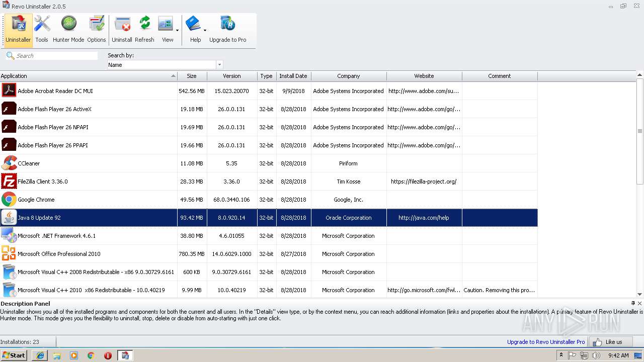Click the vertical scrollbar thumb

(640, 131)
